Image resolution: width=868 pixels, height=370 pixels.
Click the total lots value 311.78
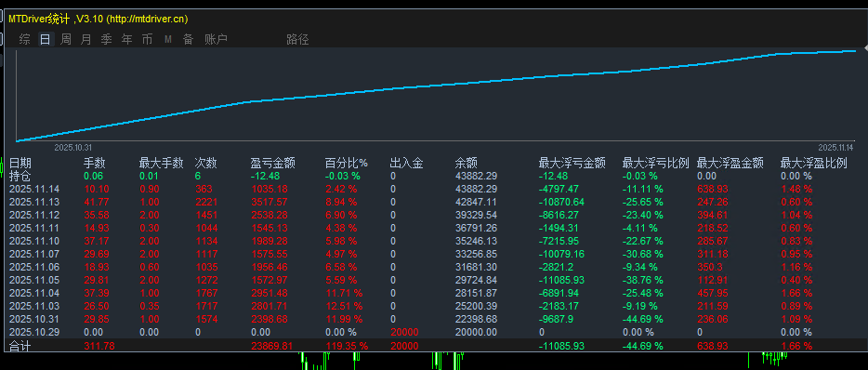[x=99, y=346]
